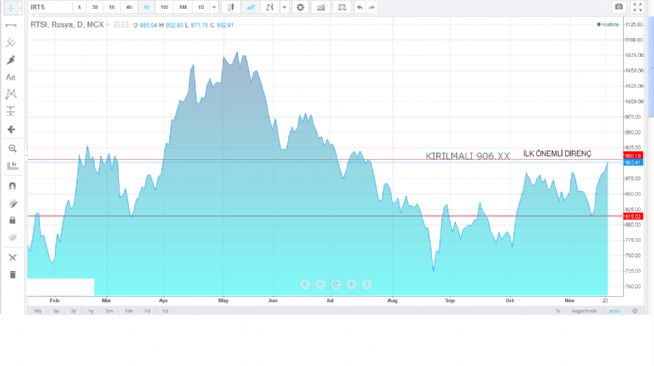This screenshot has height=366, width=654.
Task: Click the chart title RTSI, Rusya, D, MCX
Action: (x=67, y=25)
